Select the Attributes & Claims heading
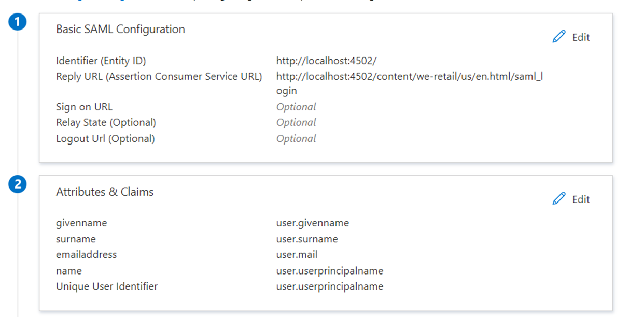This screenshot has width=644, height=317. pos(105,192)
